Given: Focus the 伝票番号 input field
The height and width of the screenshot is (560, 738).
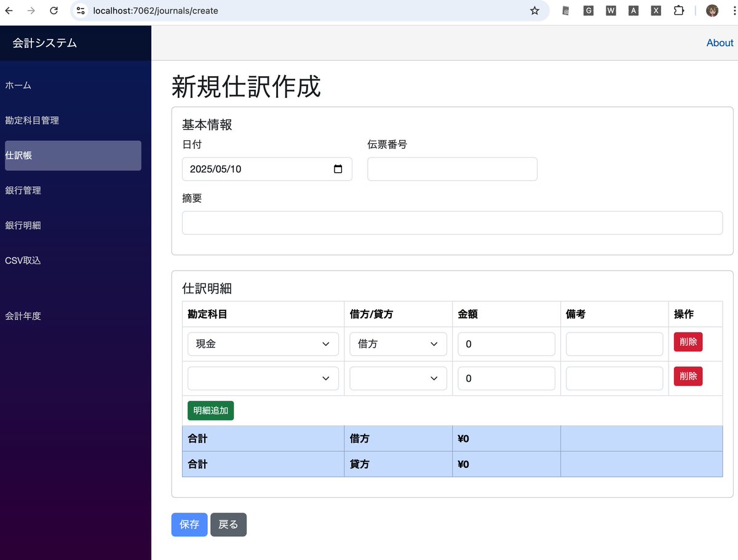Looking at the screenshot, I should tap(452, 169).
